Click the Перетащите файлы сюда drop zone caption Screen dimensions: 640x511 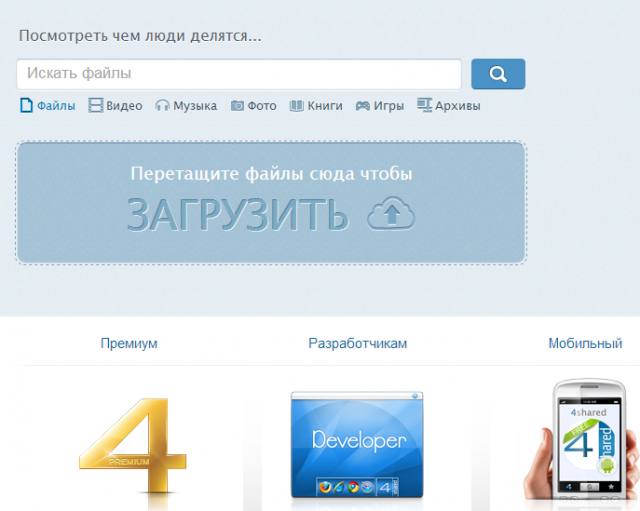tap(271, 174)
